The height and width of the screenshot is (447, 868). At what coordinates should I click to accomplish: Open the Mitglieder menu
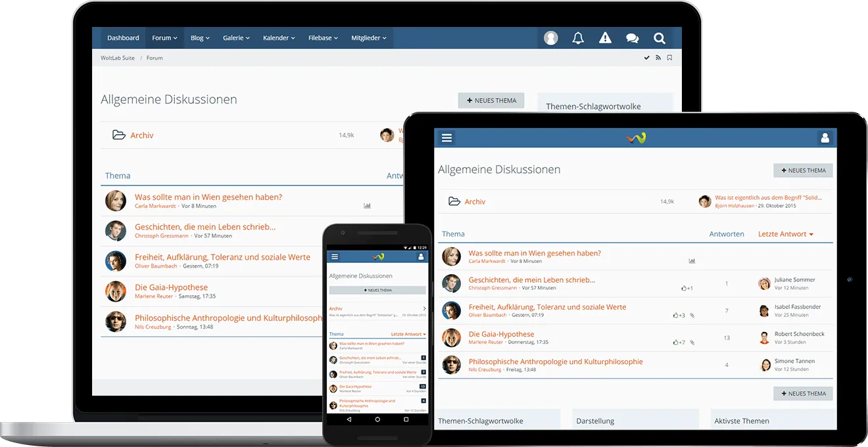(x=369, y=38)
